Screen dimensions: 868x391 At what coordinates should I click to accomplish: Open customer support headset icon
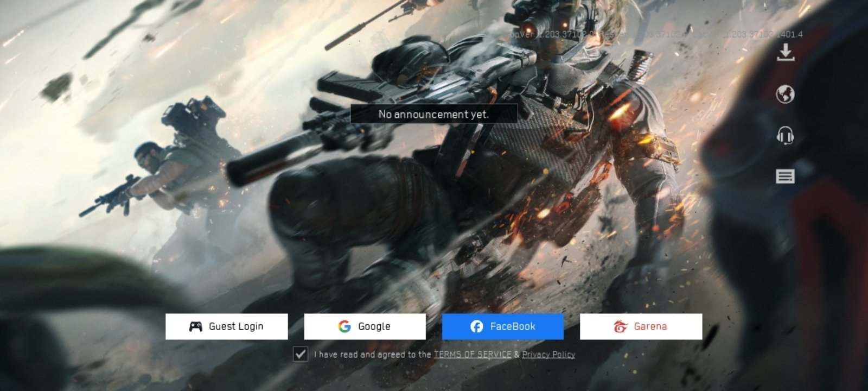tap(785, 135)
